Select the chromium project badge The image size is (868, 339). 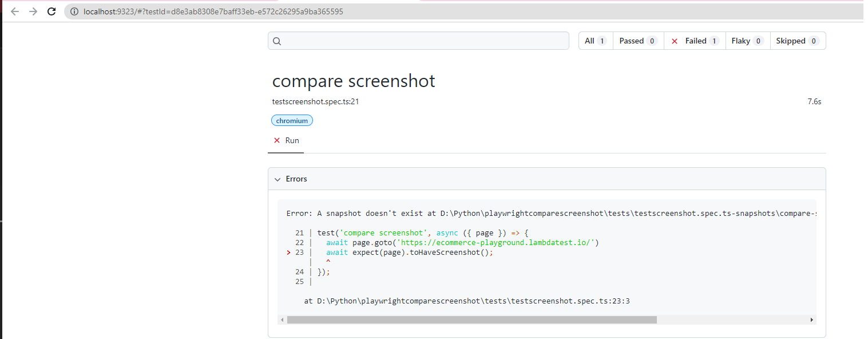point(292,120)
